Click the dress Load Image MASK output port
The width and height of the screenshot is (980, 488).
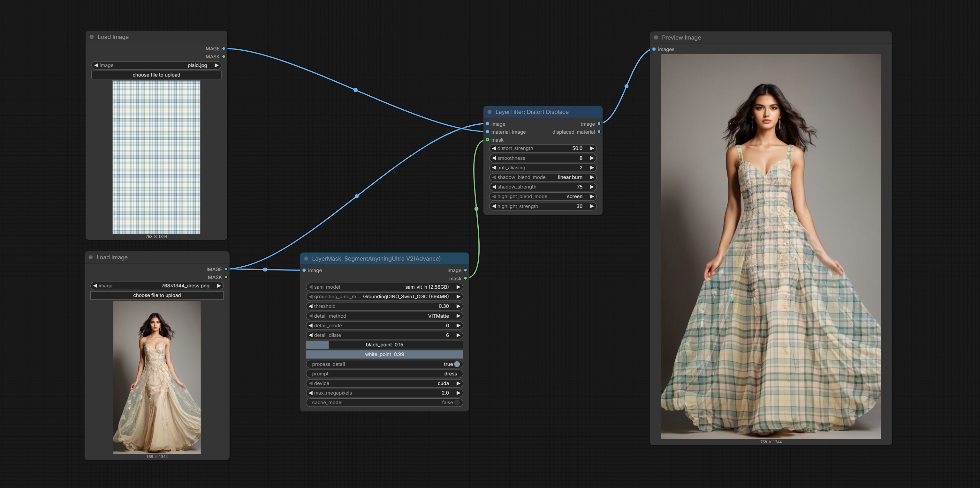(226, 277)
